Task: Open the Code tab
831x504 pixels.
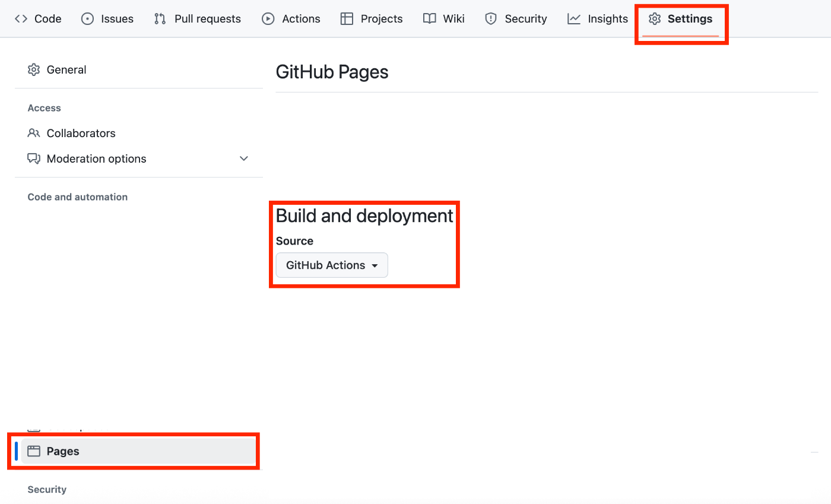Action: [38, 19]
